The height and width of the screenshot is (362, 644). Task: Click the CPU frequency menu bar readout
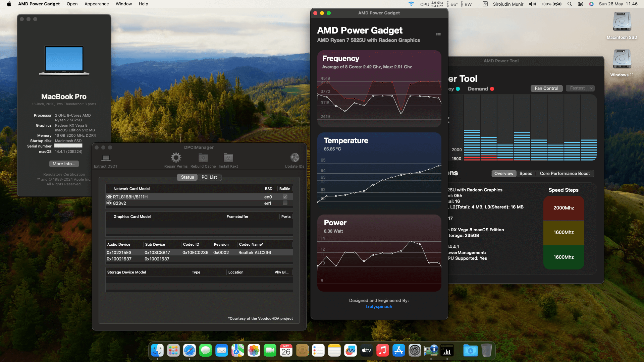coord(431,4)
